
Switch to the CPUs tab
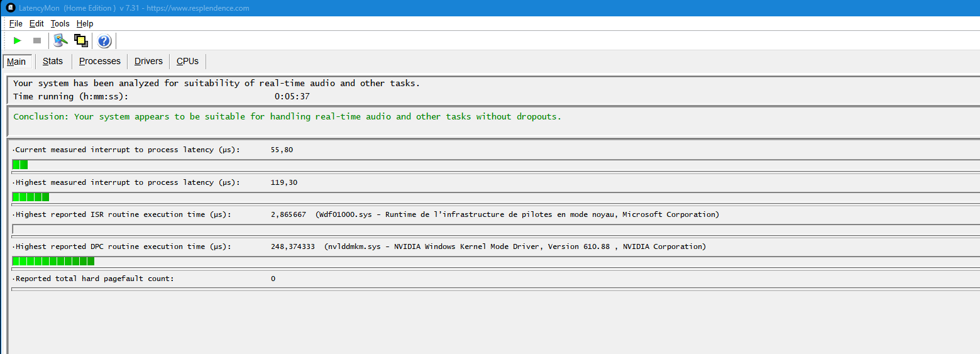pyautogui.click(x=187, y=61)
